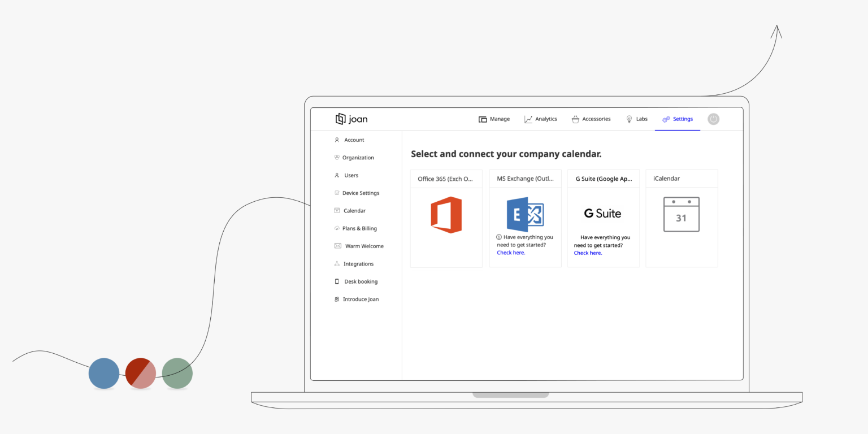Click the blue circle swatch

104,373
